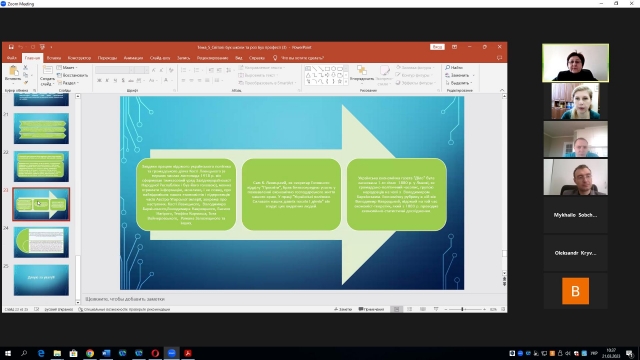Switch to slide sorter view button
Viewport: 640px width, 360px height.
(x=409, y=309)
